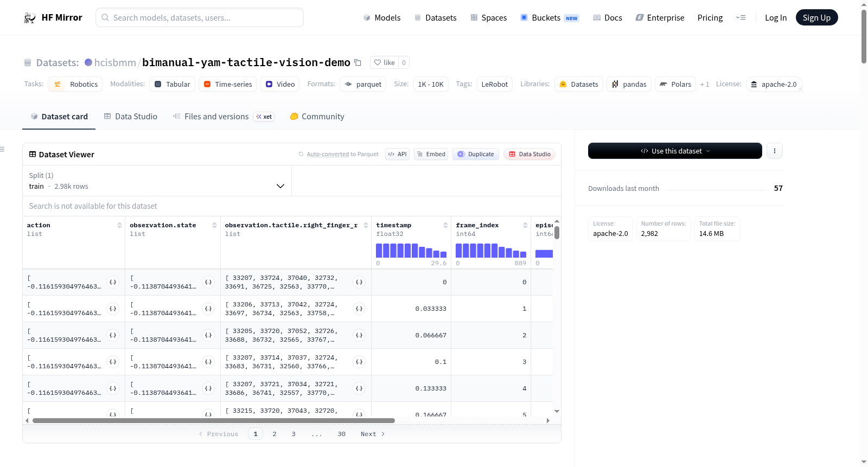Open Enterprise in the top navigation
The width and height of the screenshot is (868, 467).
660,18
